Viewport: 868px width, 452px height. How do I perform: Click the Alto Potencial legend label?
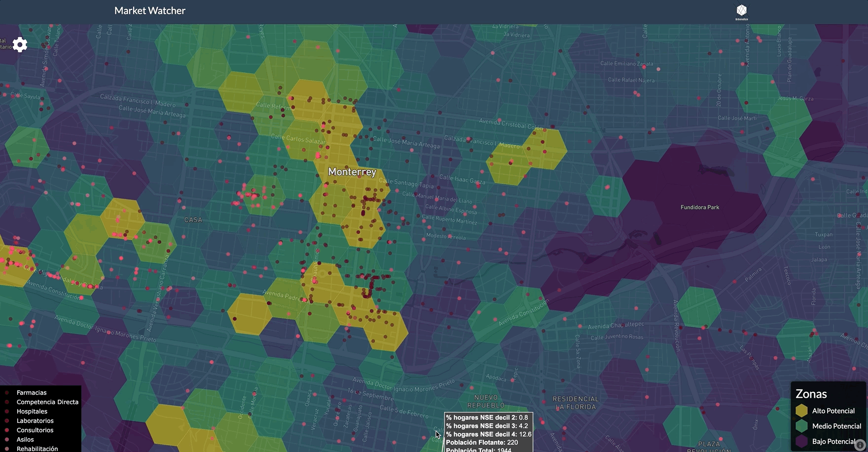[833, 411]
